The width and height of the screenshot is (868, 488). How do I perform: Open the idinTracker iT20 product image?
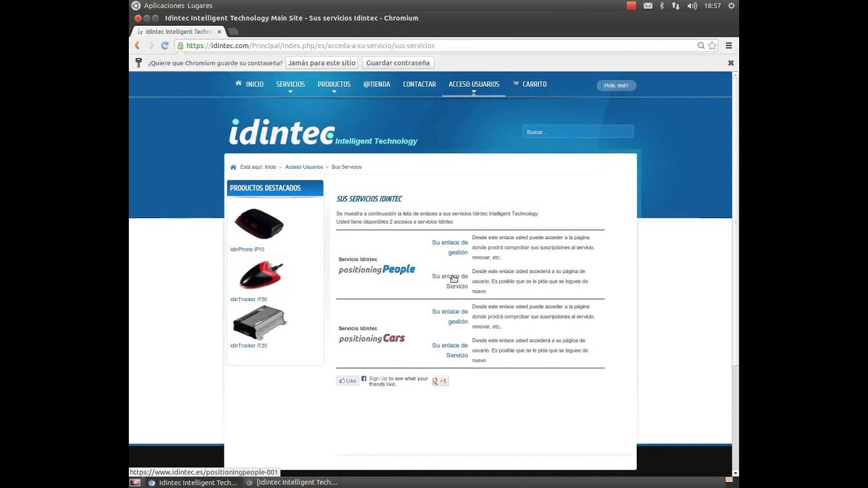click(260, 323)
